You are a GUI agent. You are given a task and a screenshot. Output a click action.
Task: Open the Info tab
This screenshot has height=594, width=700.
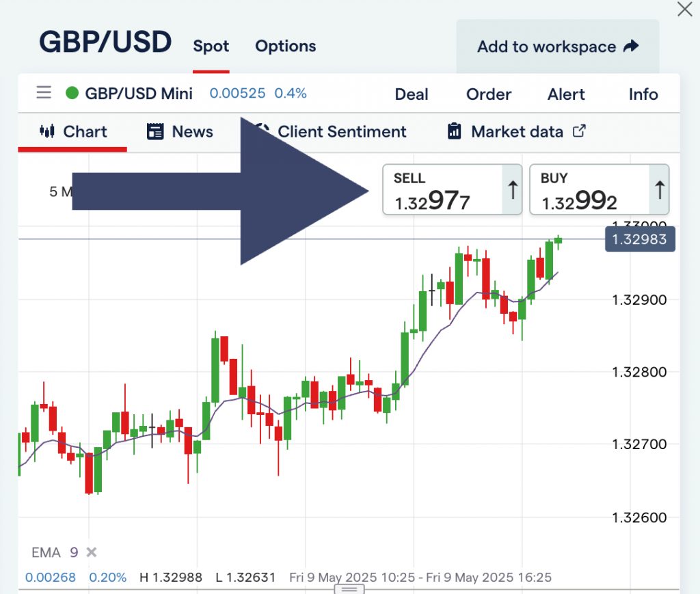tap(643, 94)
